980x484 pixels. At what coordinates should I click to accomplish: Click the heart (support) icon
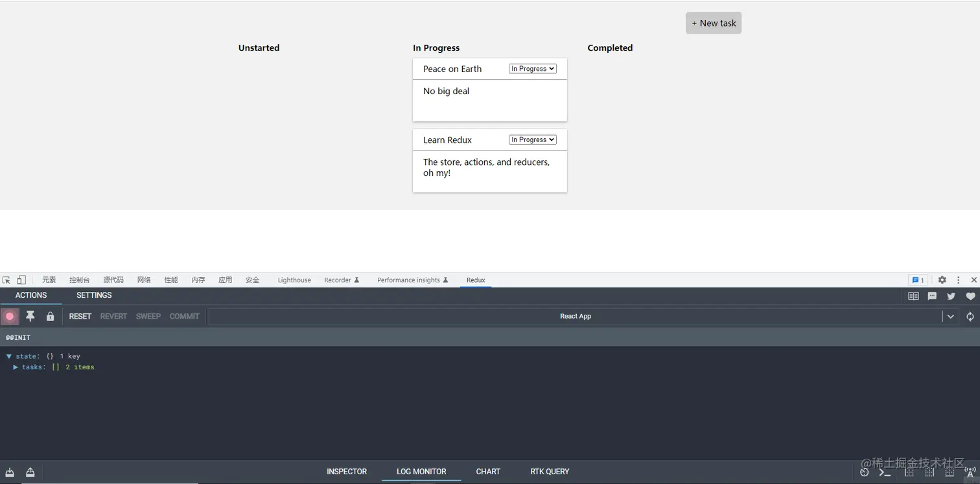(x=970, y=296)
